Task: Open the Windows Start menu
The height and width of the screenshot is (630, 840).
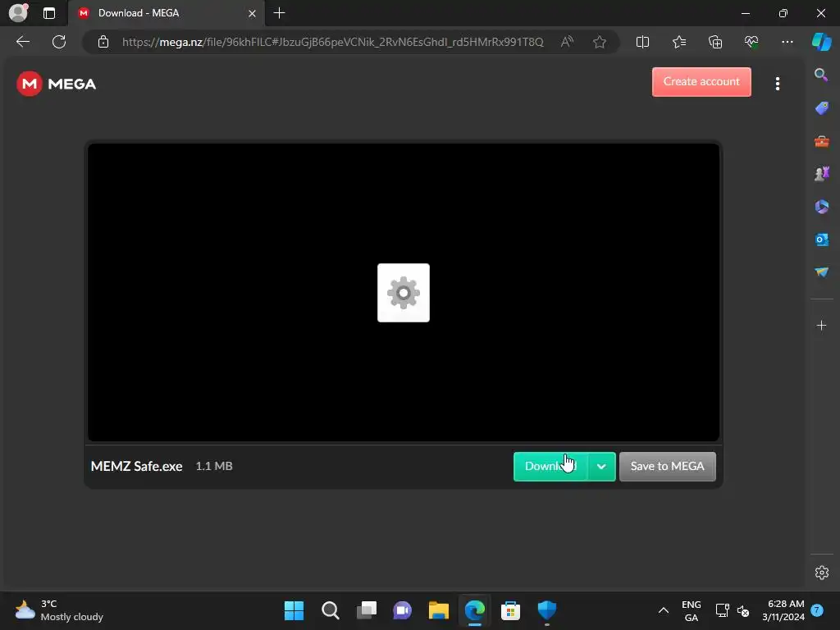Action: point(294,610)
